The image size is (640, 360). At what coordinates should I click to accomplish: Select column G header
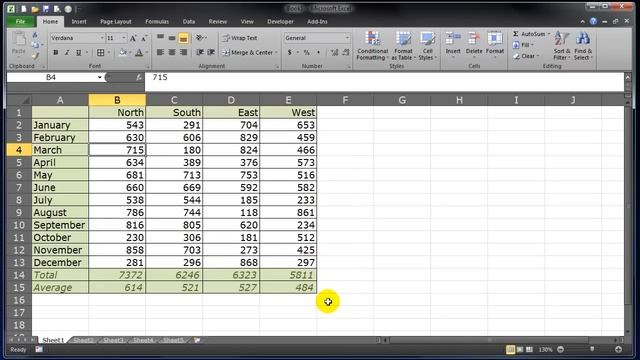point(402,100)
